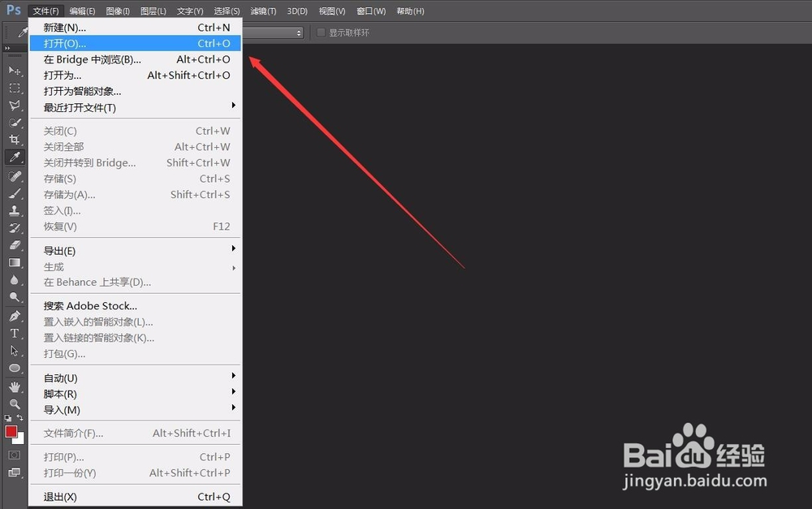Select the Gradient tool
812x509 pixels.
pos(15,262)
